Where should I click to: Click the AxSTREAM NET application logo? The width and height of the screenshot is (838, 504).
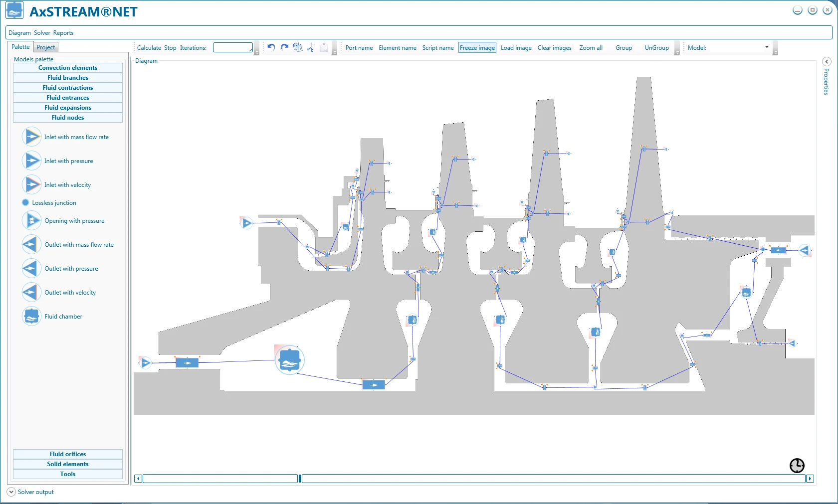click(14, 10)
